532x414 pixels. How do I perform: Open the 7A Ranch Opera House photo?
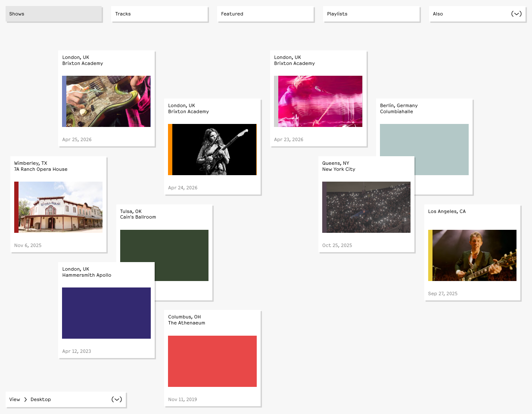click(59, 207)
